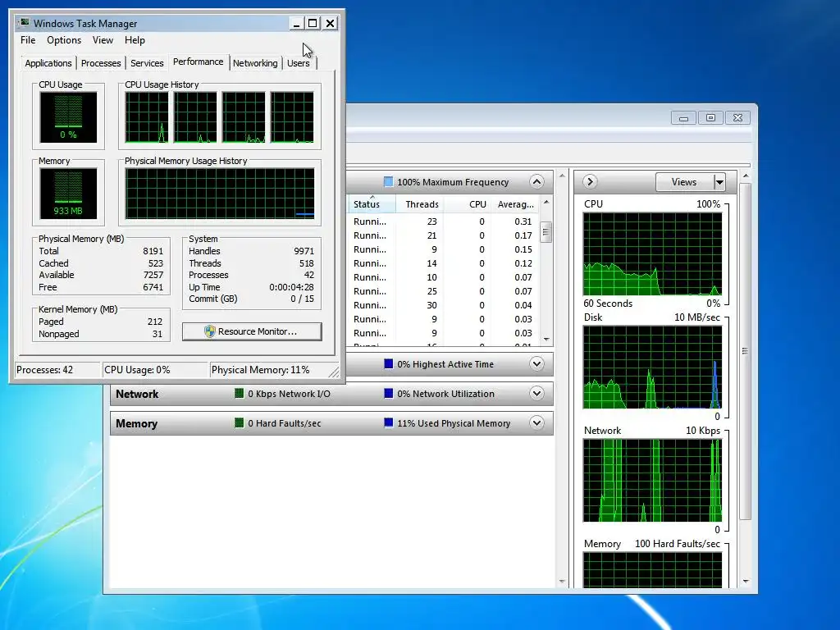This screenshot has height=630, width=840.
Task: Click the blue Highest Active Time swatch
Action: pyautogui.click(x=389, y=364)
